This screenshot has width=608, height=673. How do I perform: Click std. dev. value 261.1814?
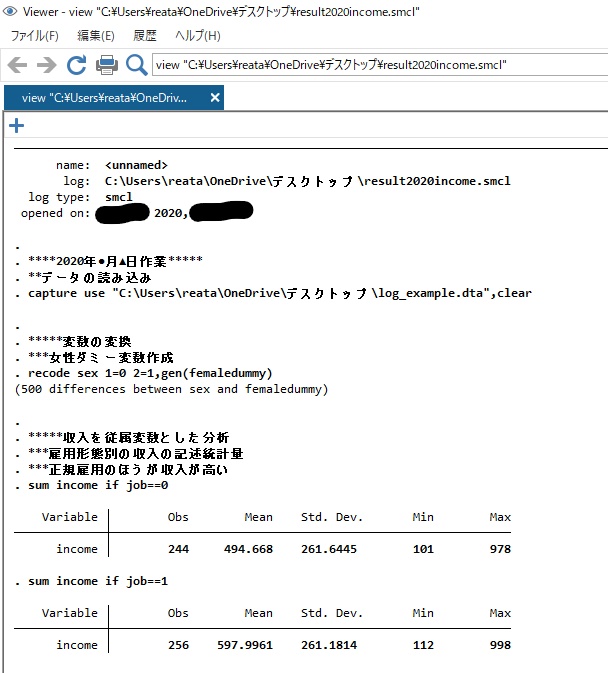click(x=329, y=645)
